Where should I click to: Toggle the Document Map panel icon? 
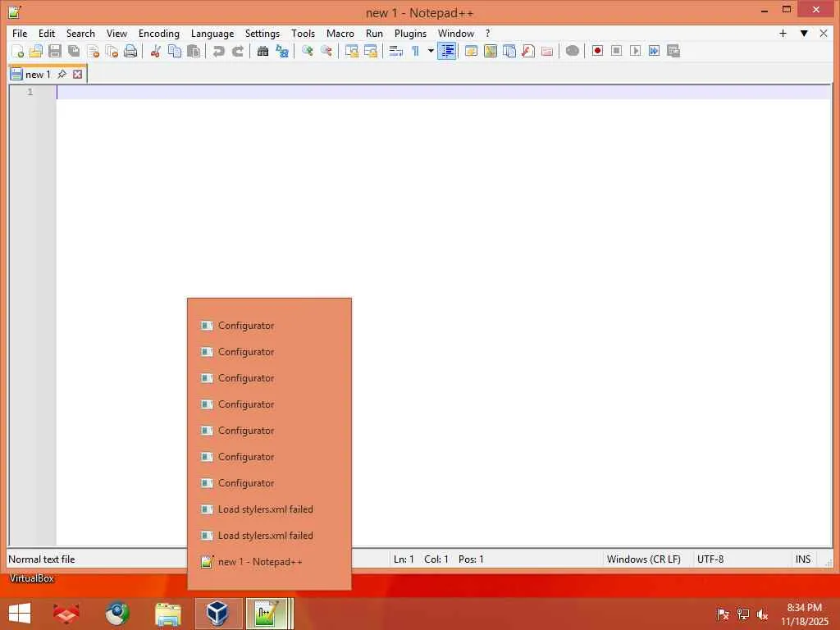pyautogui.click(x=491, y=51)
